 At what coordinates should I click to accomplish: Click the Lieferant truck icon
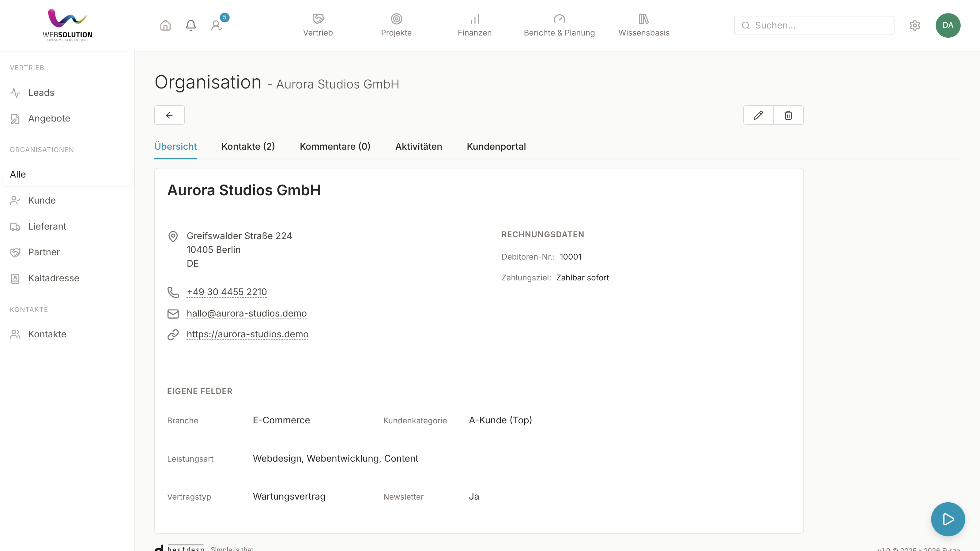(x=15, y=227)
